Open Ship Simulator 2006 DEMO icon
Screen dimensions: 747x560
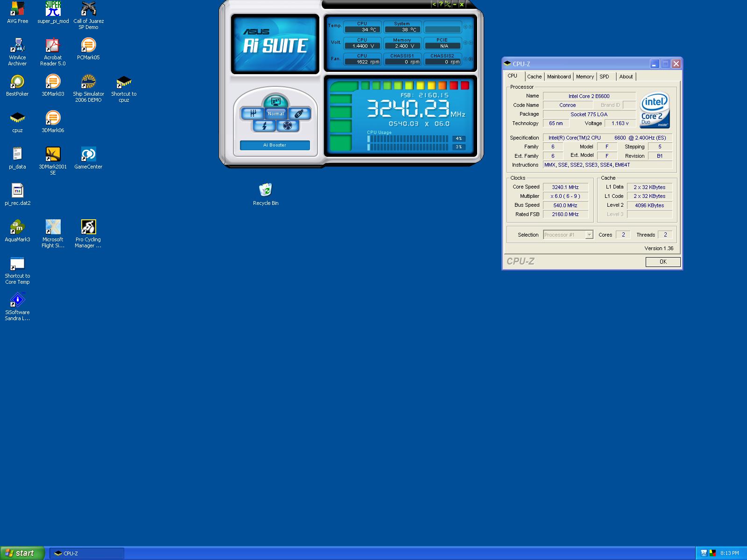coord(88,88)
